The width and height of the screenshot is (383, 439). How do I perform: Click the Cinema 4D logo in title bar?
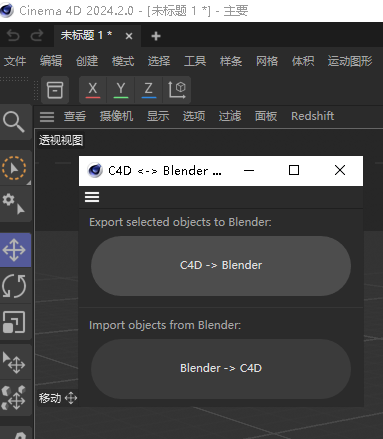coord(7,11)
